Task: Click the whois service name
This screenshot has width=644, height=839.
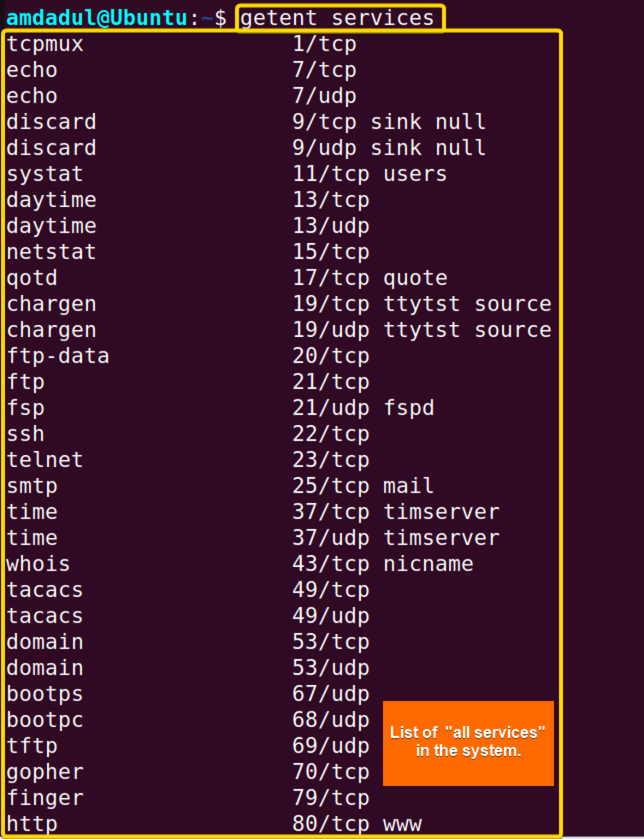Action: coord(38,564)
